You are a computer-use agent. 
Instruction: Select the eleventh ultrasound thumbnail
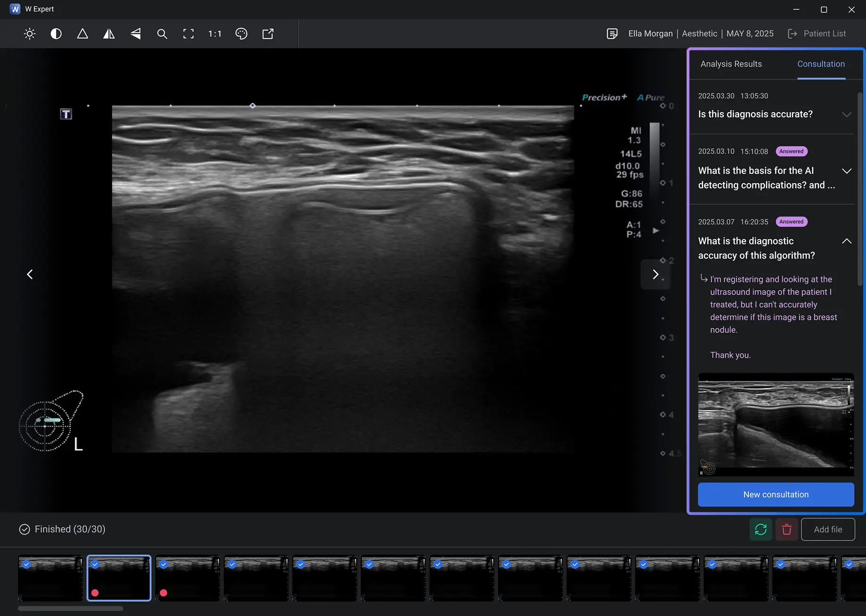coord(736,578)
